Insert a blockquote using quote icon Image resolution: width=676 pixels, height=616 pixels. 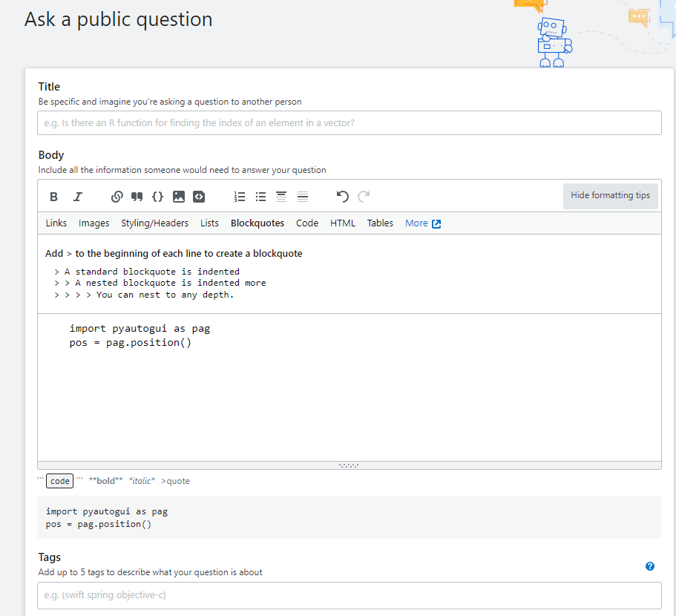[x=137, y=197]
